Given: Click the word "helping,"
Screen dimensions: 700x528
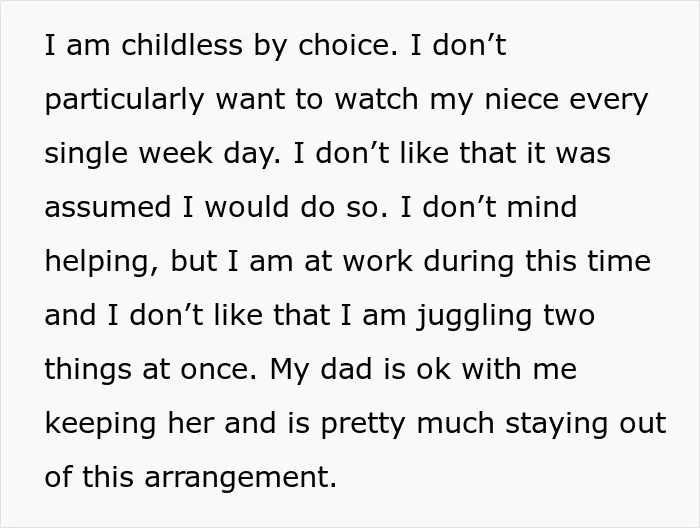Looking at the screenshot, I should 102,262.
